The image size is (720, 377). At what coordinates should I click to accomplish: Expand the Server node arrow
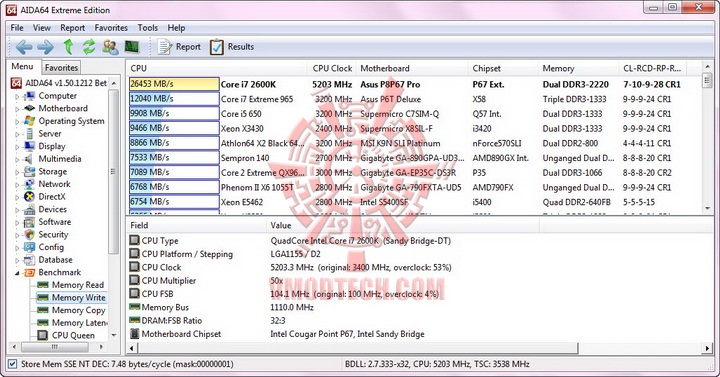tap(17, 135)
